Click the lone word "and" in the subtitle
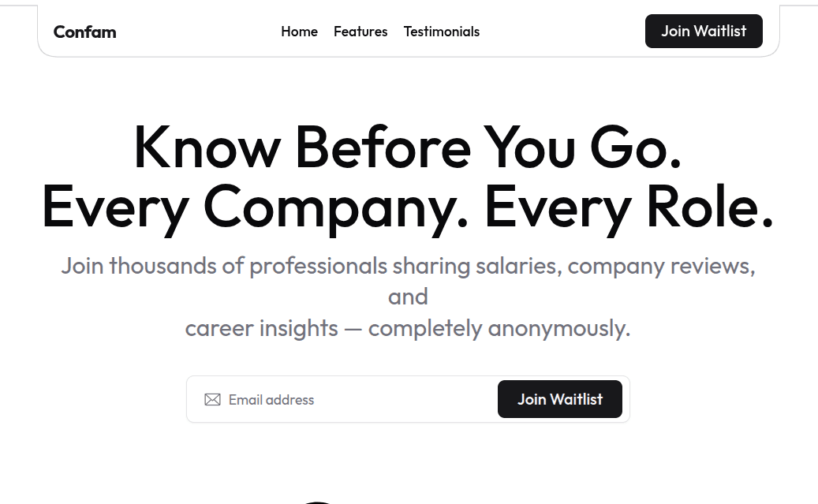The image size is (818, 504). pyautogui.click(x=408, y=297)
